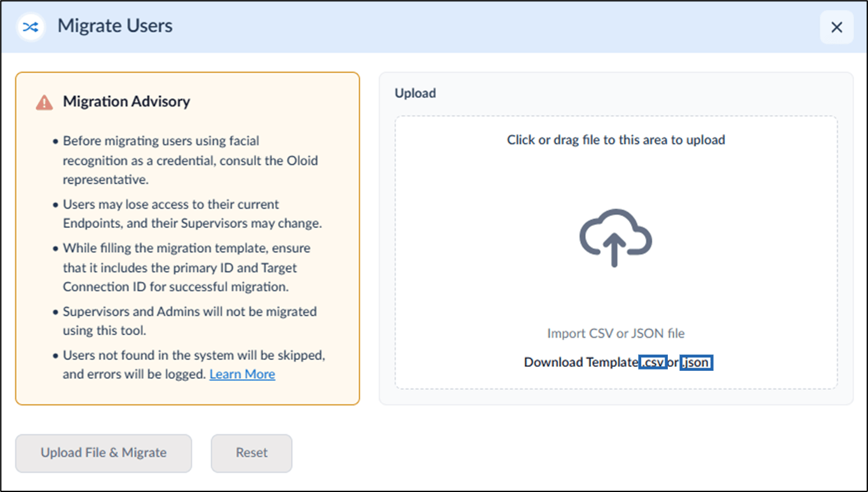Click the "Migrate Users" dialog title
Image resolution: width=868 pixels, height=492 pixels.
[x=115, y=26]
